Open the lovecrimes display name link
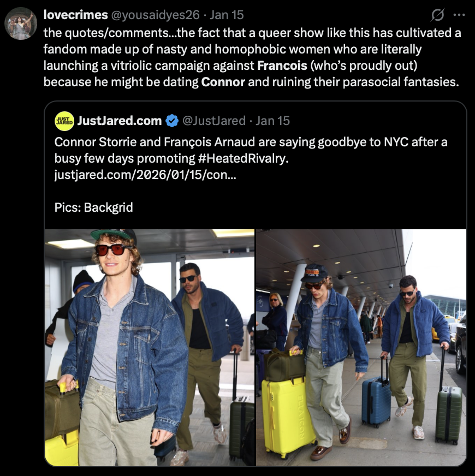Screen dimensions: 475x476 point(76,15)
